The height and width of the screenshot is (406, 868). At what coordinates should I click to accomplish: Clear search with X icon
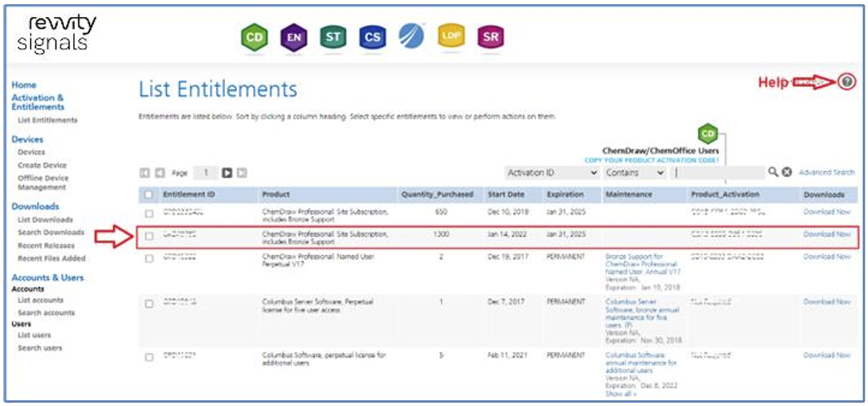tap(787, 172)
